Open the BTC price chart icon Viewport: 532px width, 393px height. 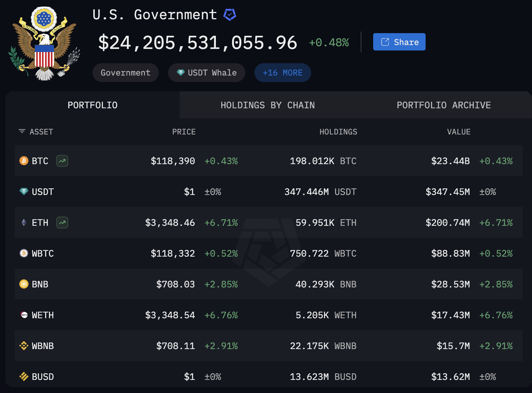[62, 161]
